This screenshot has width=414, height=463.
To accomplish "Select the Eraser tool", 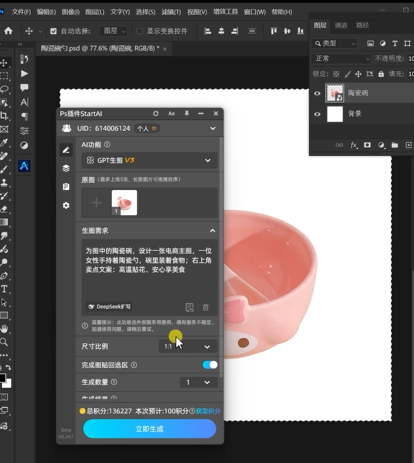I will tap(4, 209).
